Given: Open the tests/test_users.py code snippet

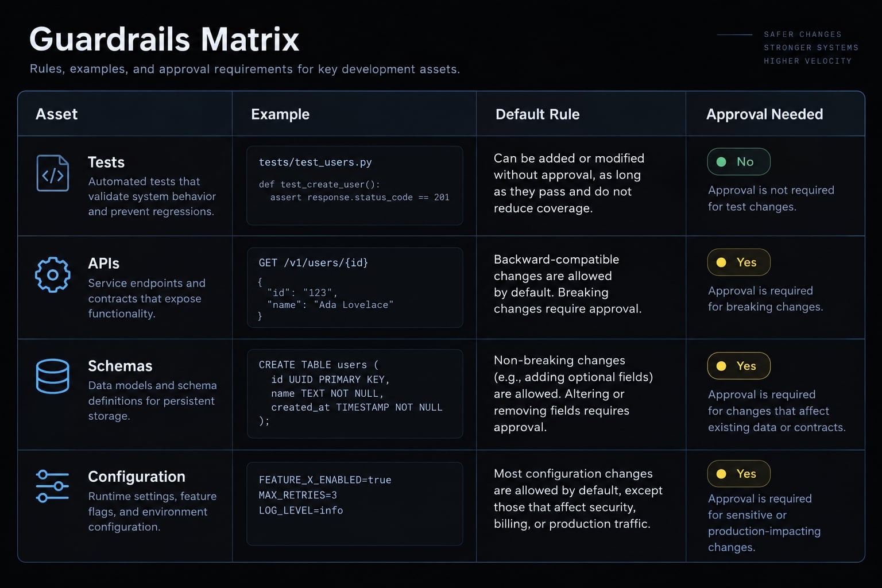Looking at the screenshot, I should coord(355,185).
